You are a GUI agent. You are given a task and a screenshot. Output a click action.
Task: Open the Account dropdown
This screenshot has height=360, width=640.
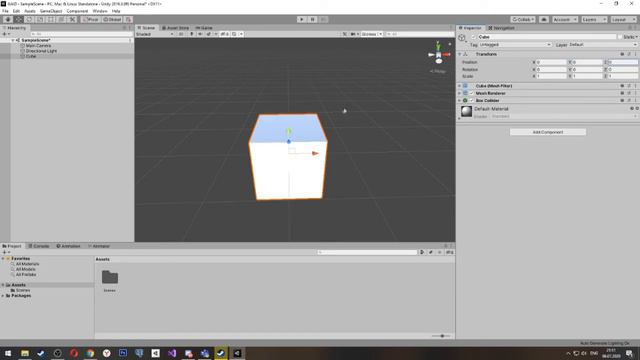pyautogui.click(x=565, y=19)
